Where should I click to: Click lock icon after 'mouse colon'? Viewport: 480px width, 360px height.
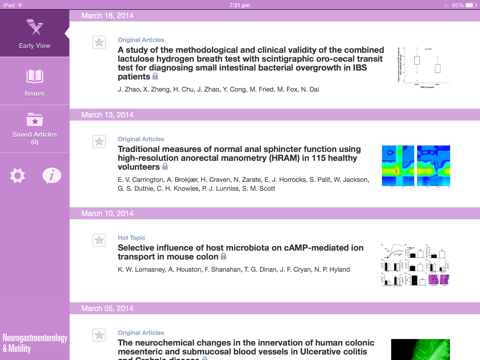(x=224, y=256)
